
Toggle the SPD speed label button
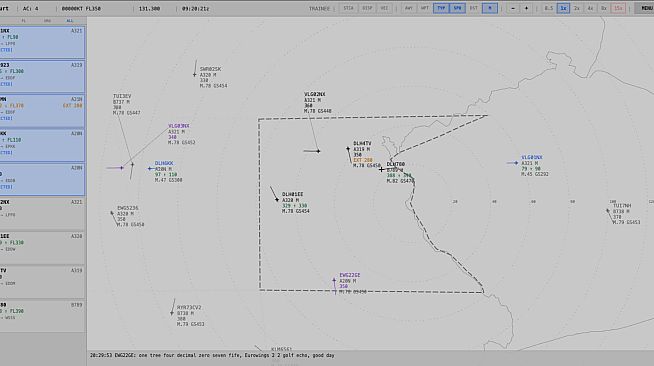click(x=457, y=8)
